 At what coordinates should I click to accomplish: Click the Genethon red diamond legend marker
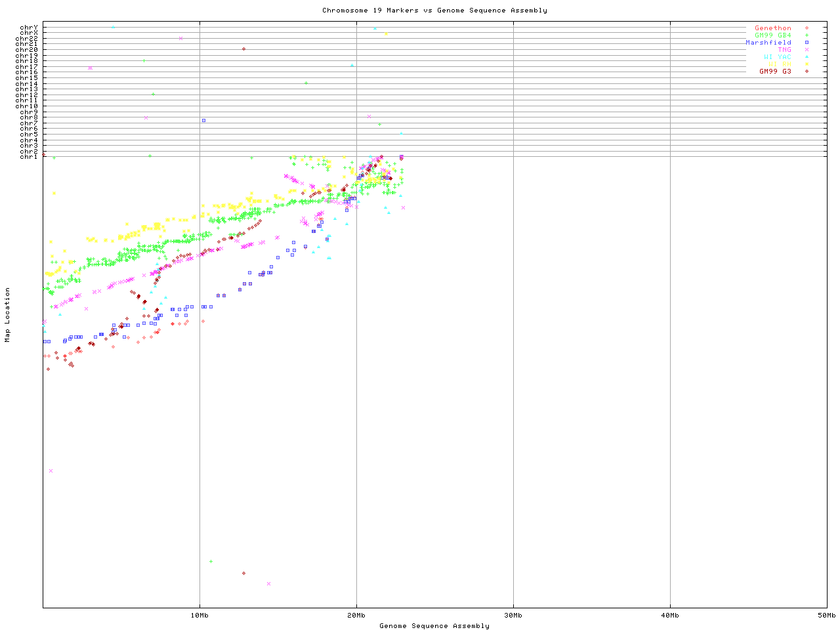coord(807,28)
